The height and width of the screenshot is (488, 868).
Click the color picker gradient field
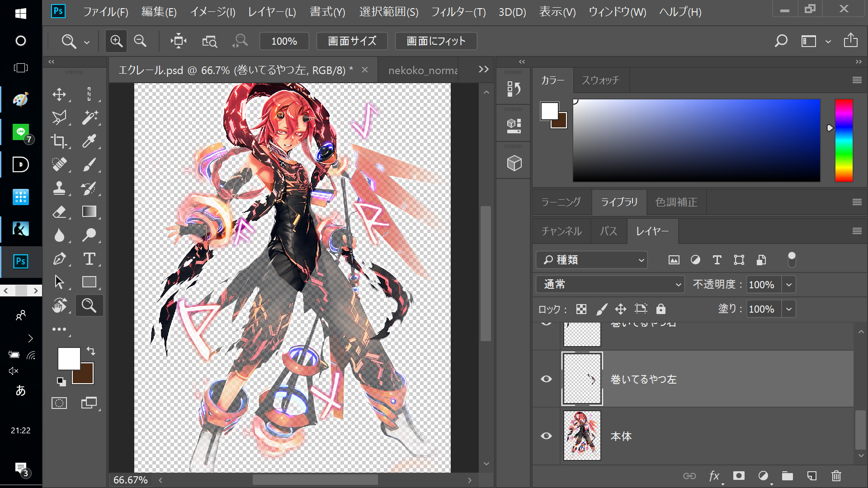tap(697, 141)
